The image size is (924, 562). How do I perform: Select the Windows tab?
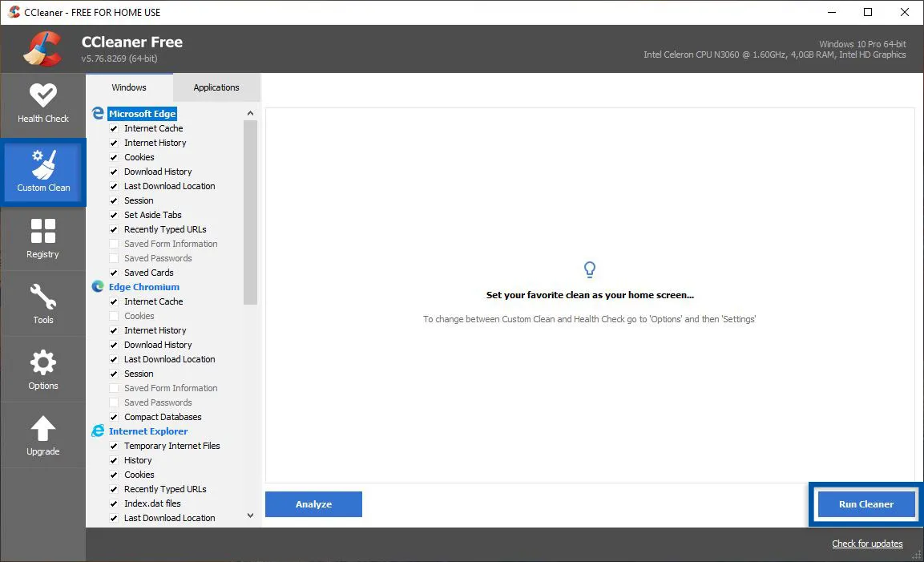128,87
